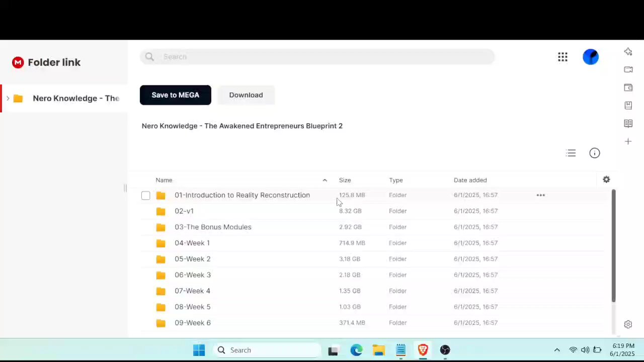Viewport: 644px width, 362px height.
Task: Sort by Name column header
Action: pyautogui.click(x=164, y=180)
